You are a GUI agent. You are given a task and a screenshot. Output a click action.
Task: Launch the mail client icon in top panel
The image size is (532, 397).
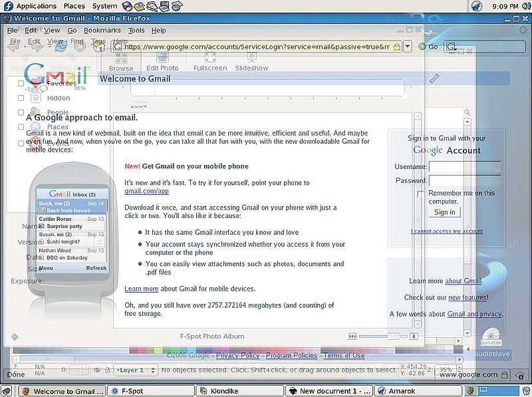click(139, 6)
